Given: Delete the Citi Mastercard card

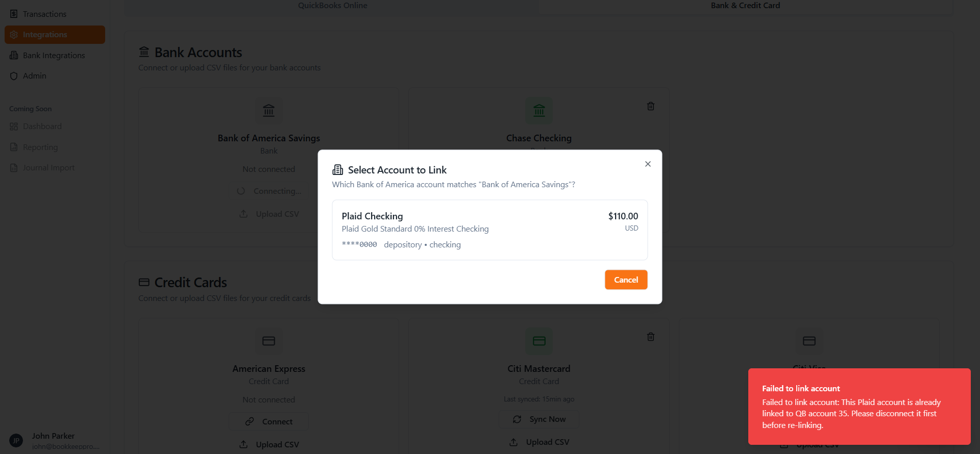Looking at the screenshot, I should [651, 337].
